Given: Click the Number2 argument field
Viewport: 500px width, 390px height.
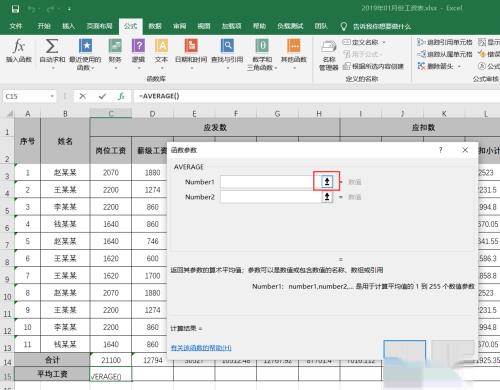Looking at the screenshot, I should point(271,197).
